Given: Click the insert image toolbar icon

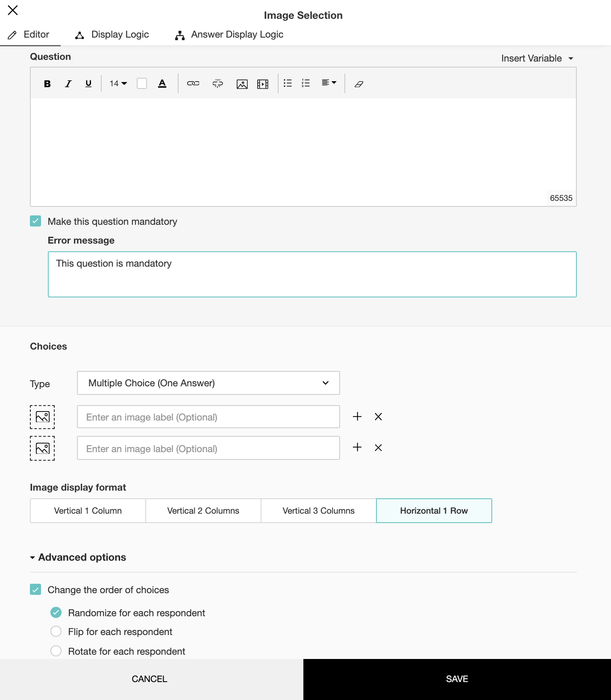Looking at the screenshot, I should [x=242, y=84].
